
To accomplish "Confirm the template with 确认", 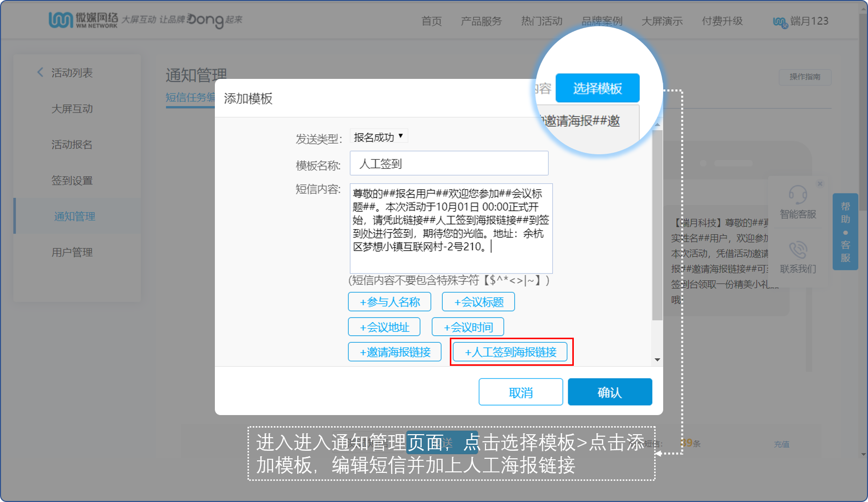I will click(x=609, y=391).
